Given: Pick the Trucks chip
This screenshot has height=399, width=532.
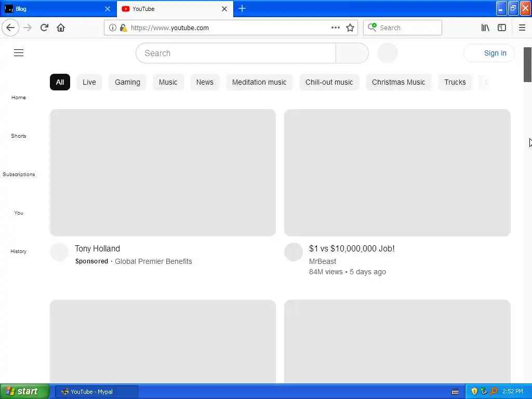Looking at the screenshot, I should [x=455, y=82].
